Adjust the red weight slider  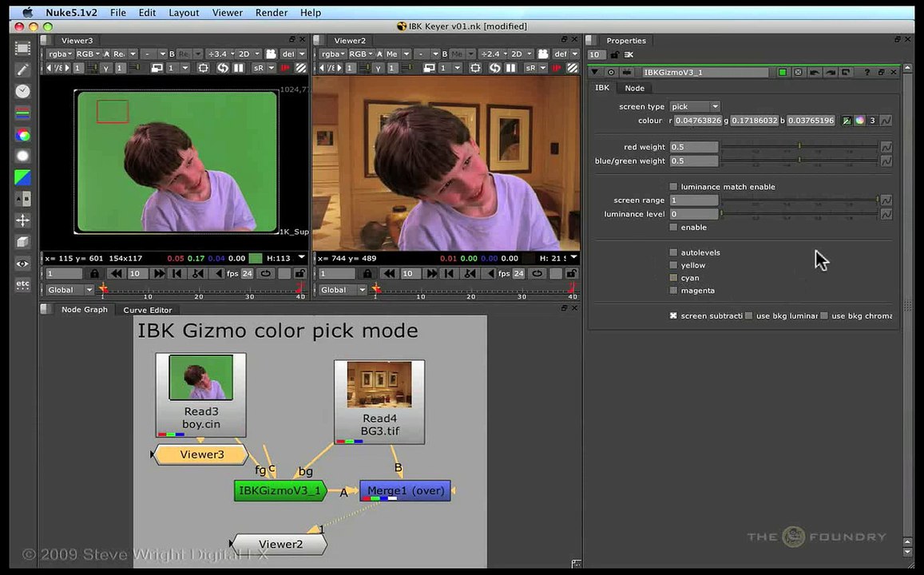[x=799, y=147]
